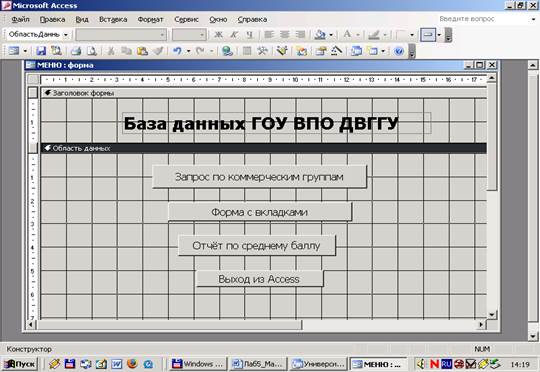Click the New Object icon
The image size is (540, 372).
click(x=373, y=51)
